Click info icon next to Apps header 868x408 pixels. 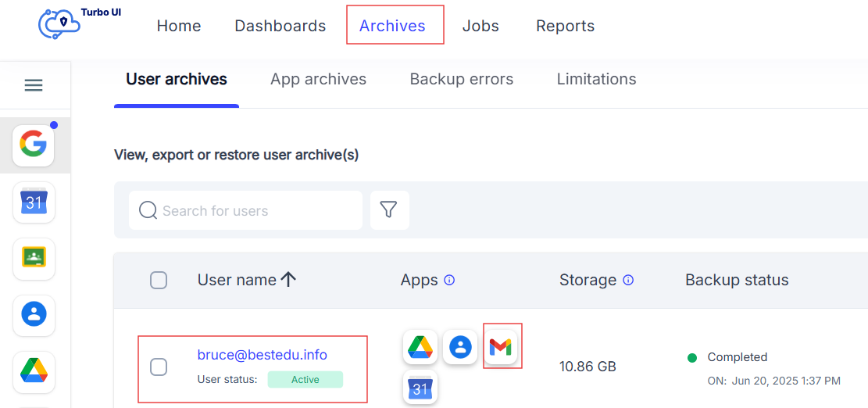coord(449,280)
